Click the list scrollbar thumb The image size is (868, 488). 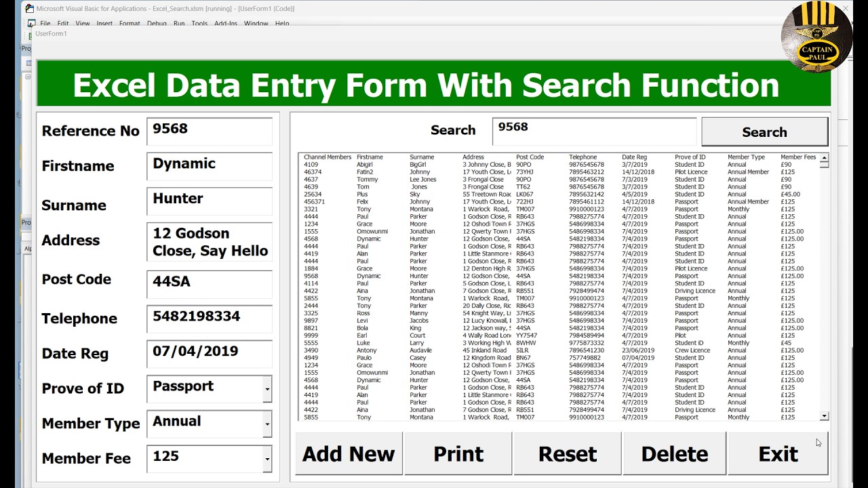825,165
